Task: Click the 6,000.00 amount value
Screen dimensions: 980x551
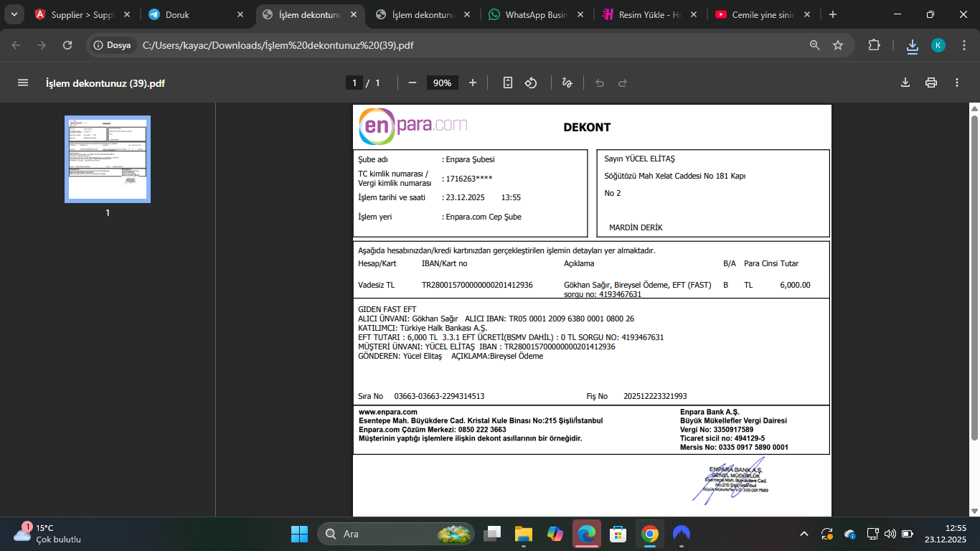Action: pos(795,285)
